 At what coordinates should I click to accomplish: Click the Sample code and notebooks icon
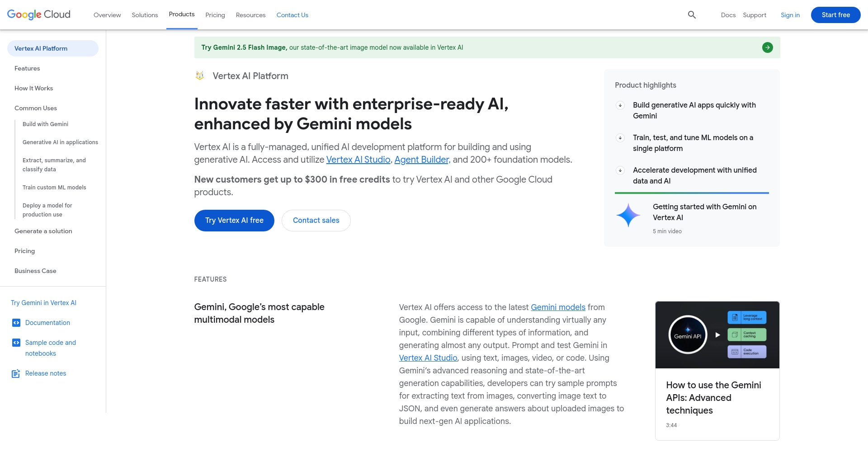pos(16,342)
